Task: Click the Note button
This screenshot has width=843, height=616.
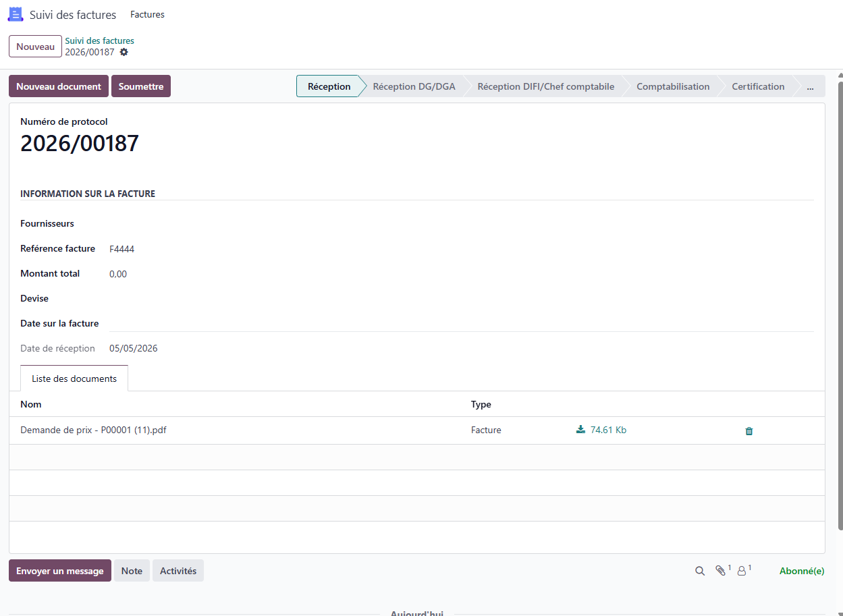Action: click(x=132, y=571)
